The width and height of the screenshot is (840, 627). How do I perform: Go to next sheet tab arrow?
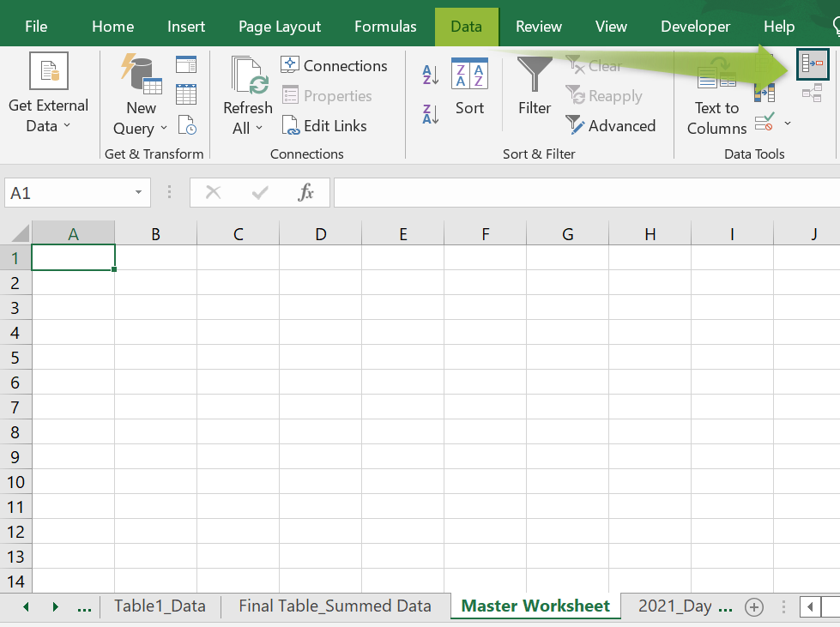pos(55,606)
